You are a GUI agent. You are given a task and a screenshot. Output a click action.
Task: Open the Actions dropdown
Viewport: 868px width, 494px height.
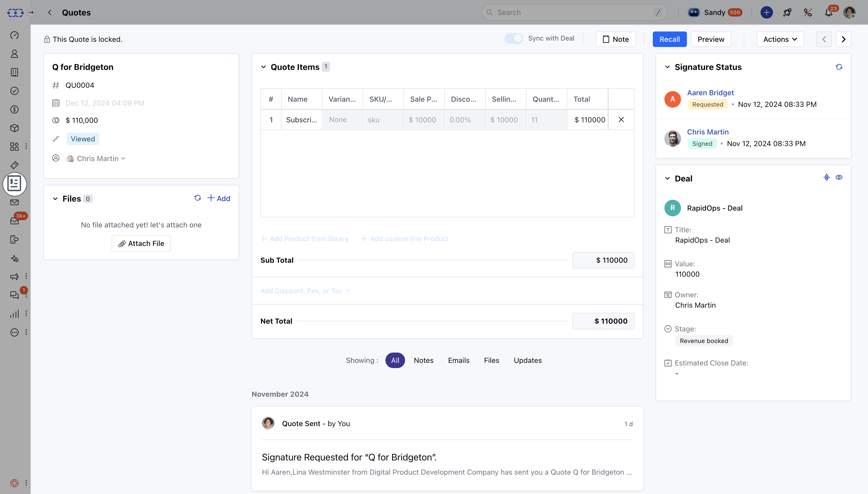(x=780, y=39)
